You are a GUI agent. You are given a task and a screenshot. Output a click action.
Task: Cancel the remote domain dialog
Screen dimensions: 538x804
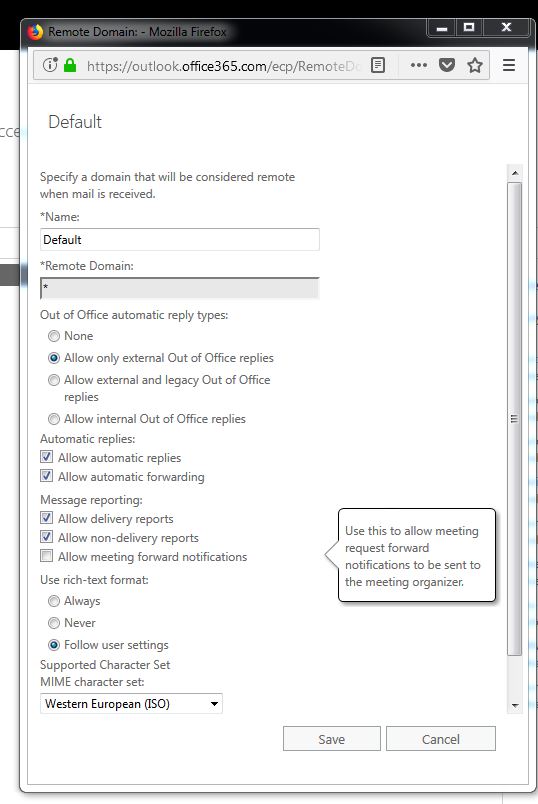(441, 739)
